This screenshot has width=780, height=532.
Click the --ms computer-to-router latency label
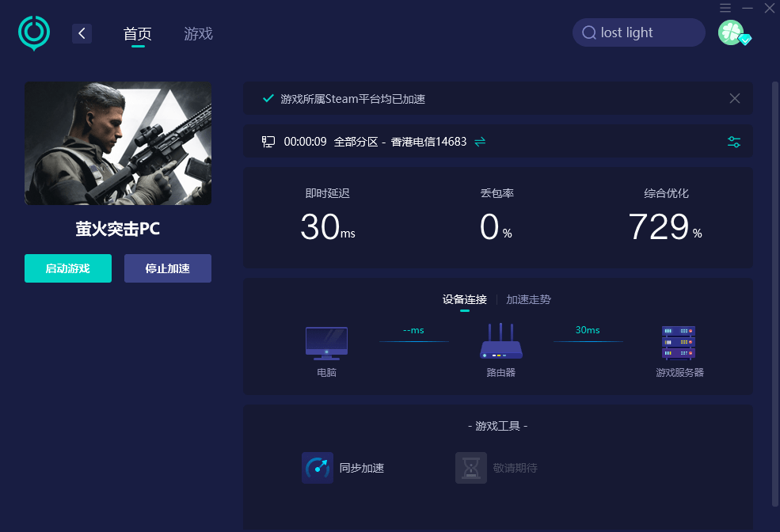413,330
